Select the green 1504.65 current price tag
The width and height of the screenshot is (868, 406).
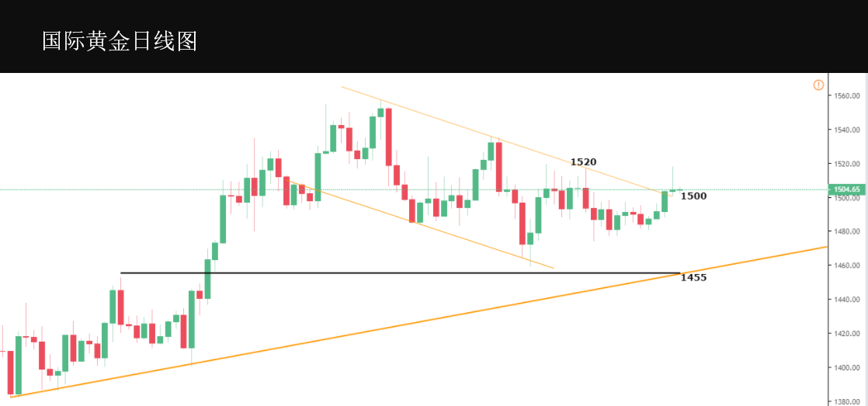coord(846,189)
